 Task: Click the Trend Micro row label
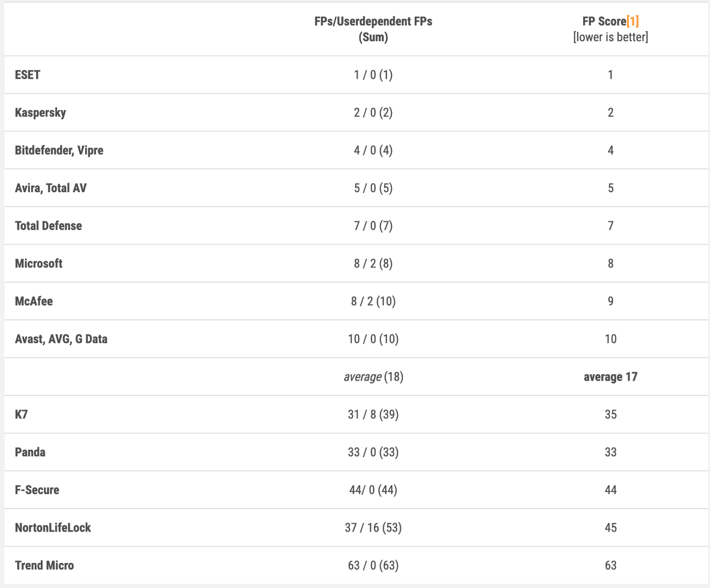(44, 565)
